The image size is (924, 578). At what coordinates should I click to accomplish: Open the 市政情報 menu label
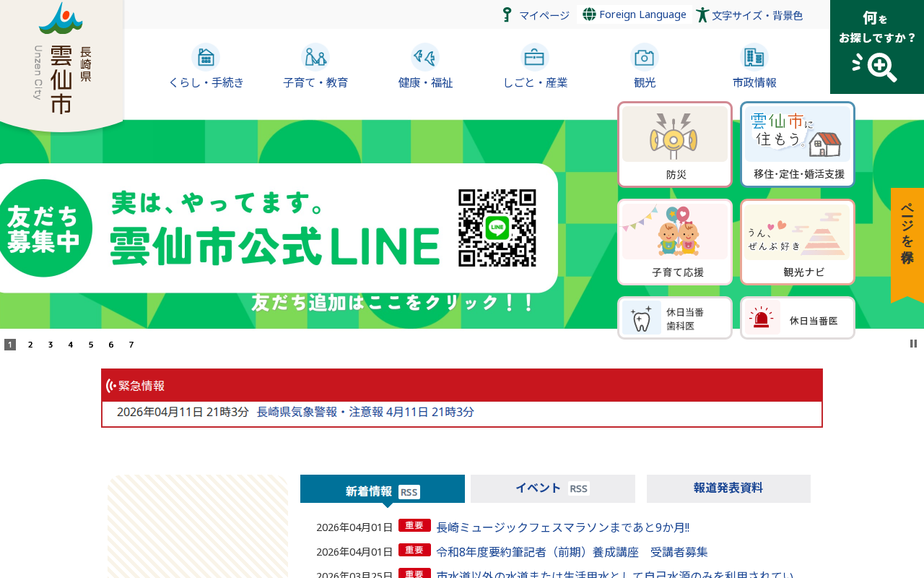[754, 82]
